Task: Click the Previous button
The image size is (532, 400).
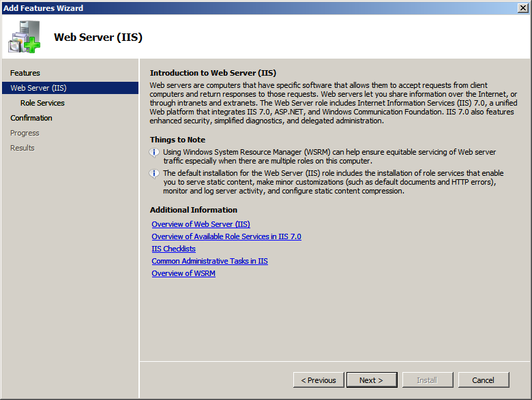Action: click(x=319, y=380)
